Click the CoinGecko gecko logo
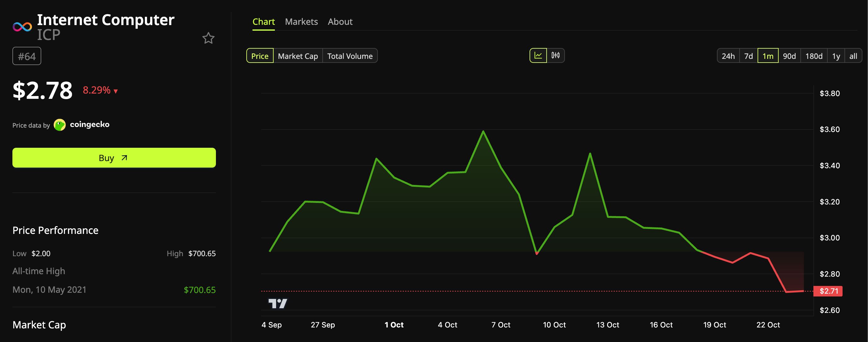868x342 pixels. (60, 125)
